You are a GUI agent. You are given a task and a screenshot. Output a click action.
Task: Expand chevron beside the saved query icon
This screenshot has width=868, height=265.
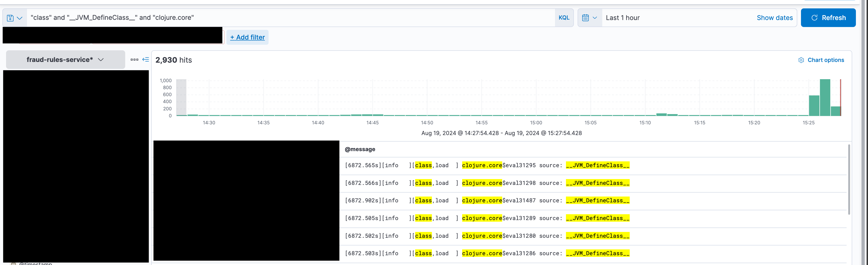[20, 18]
